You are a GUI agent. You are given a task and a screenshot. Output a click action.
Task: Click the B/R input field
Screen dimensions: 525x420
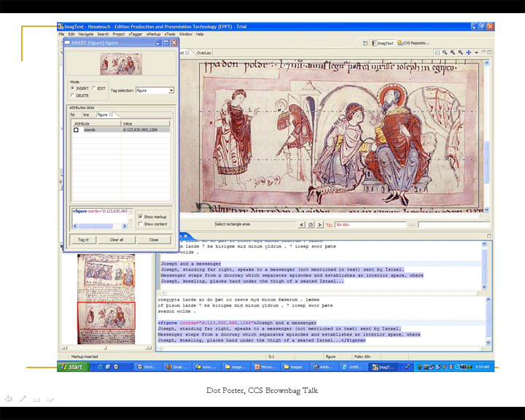click(454, 225)
